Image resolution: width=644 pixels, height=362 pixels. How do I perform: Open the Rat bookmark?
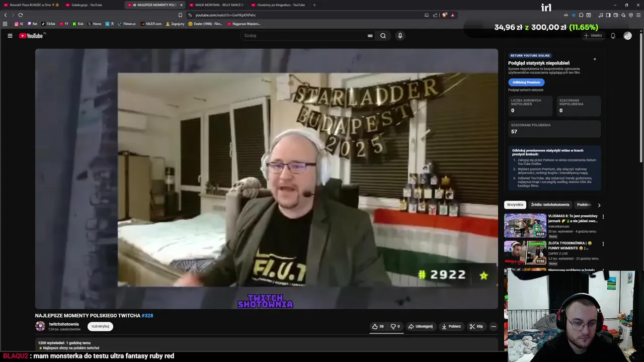click(32, 24)
